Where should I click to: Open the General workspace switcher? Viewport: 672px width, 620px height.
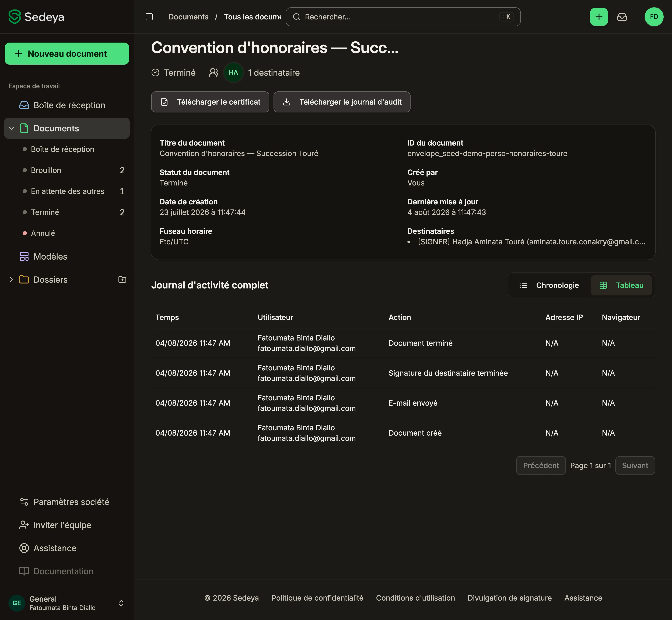(x=67, y=603)
